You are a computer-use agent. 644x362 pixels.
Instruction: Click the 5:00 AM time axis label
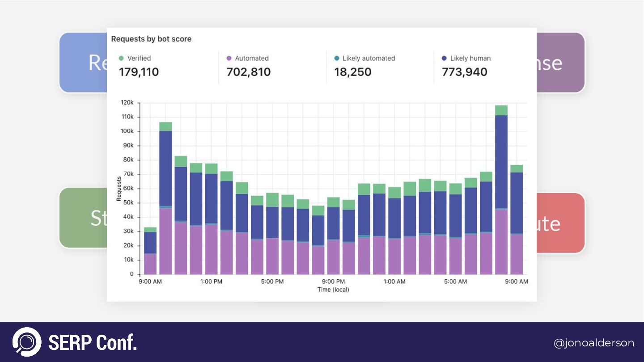[x=455, y=282]
